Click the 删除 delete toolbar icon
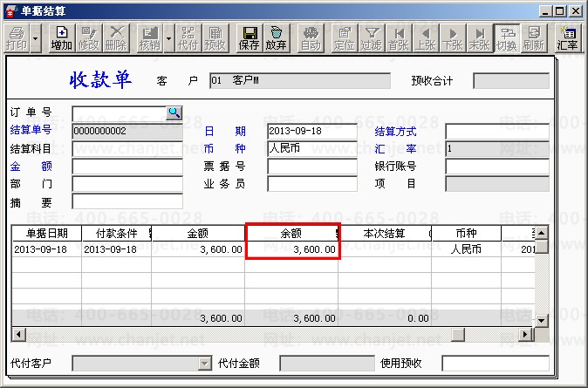 [x=116, y=38]
